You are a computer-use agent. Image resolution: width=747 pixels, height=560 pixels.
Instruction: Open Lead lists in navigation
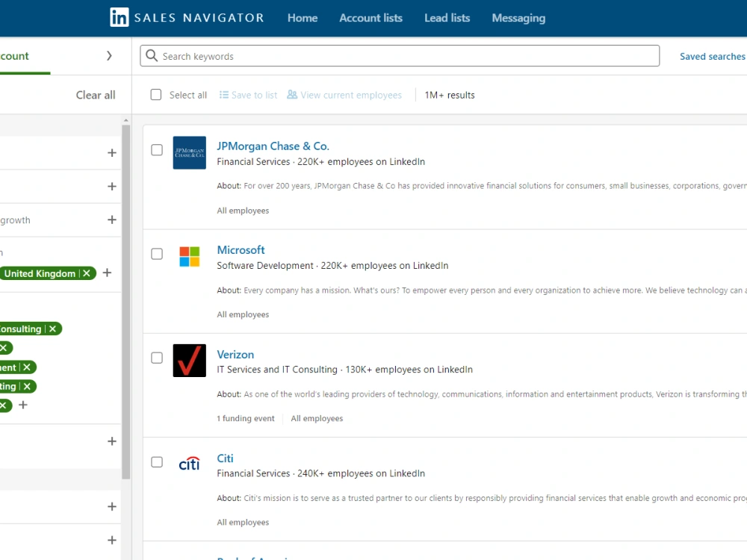[447, 18]
